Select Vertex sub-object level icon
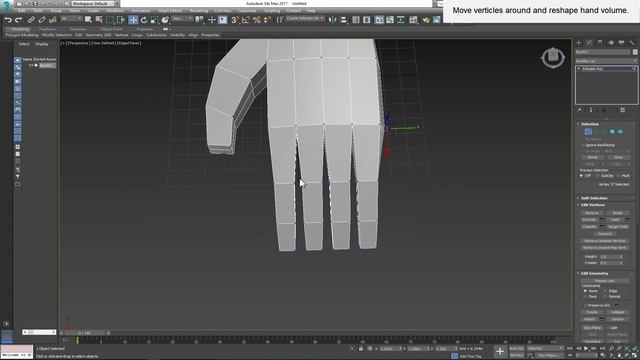This screenshot has height=360, width=640. 588,131
